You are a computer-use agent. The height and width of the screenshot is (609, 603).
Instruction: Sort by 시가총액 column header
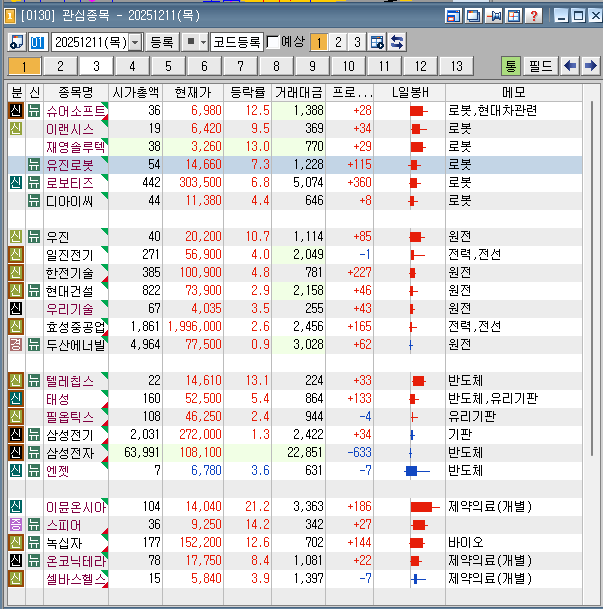pos(136,92)
